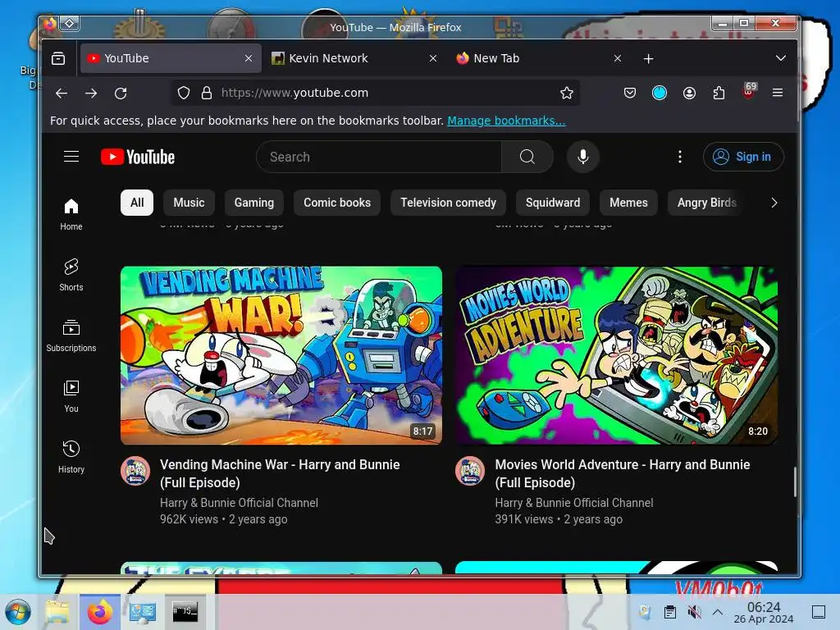Play Vending Machine War thumbnail
This screenshot has width=840, height=630.
[x=281, y=356]
